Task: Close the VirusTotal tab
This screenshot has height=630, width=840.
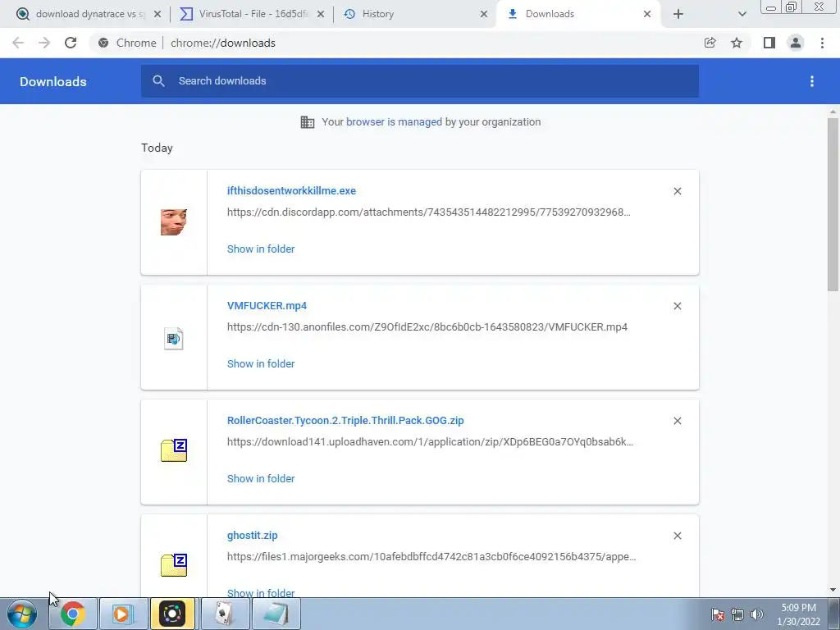Action: coord(321,15)
